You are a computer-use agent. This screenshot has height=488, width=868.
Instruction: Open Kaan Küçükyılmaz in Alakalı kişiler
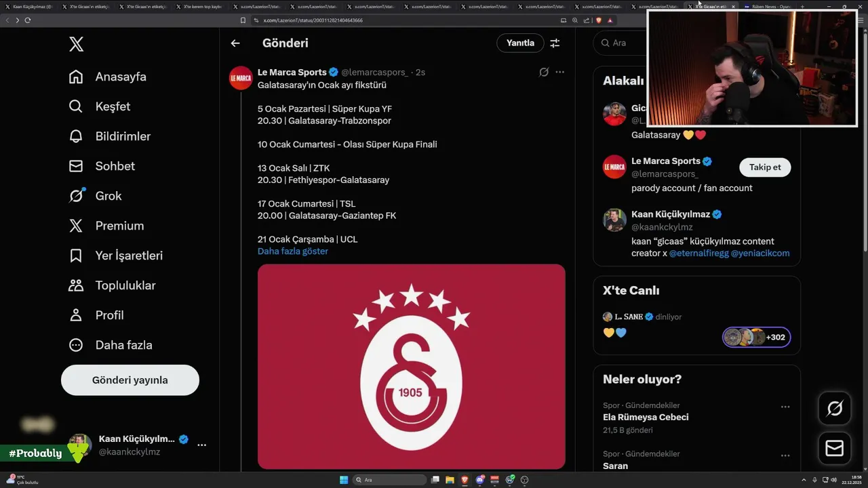[669, 214]
